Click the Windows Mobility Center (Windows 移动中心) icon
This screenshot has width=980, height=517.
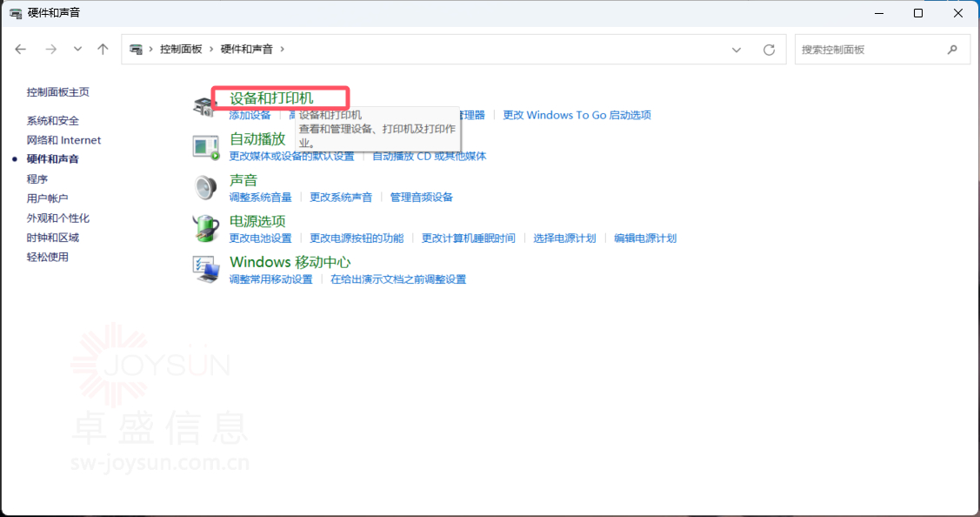205,269
